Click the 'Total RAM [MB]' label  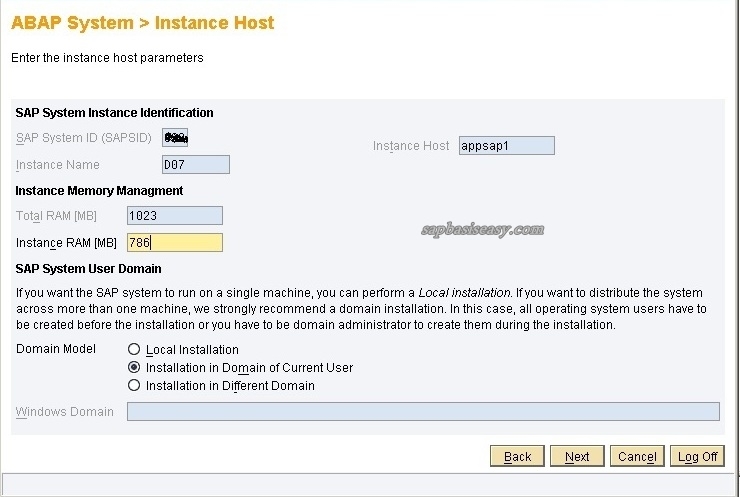click(x=56, y=216)
